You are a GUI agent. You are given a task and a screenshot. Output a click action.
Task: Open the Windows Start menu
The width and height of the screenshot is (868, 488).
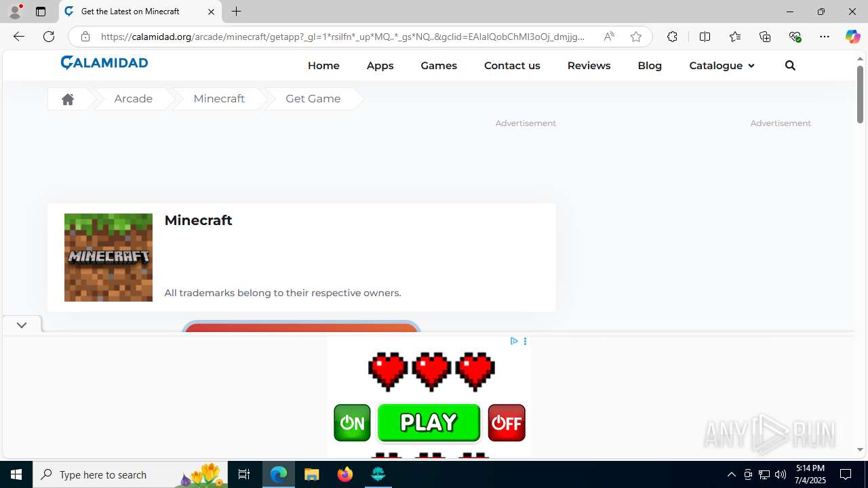pos(16,474)
